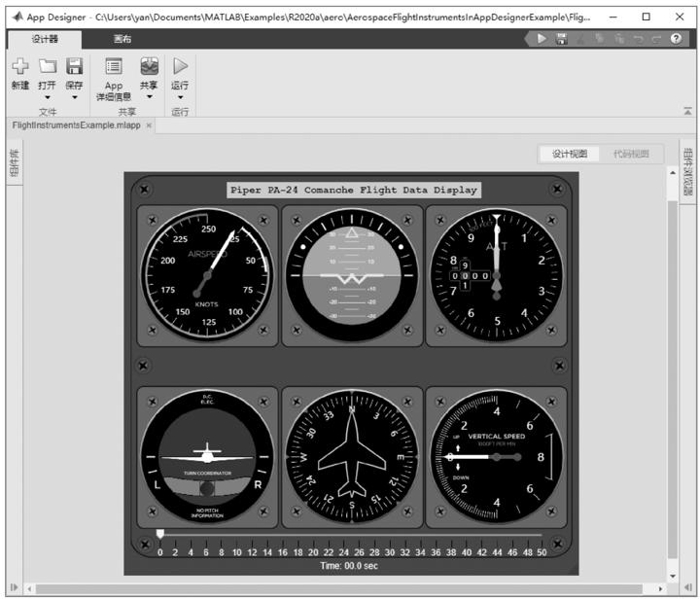The width and height of the screenshot is (700, 599).
Task: Maximize the App Designer window
Action: (x=646, y=17)
